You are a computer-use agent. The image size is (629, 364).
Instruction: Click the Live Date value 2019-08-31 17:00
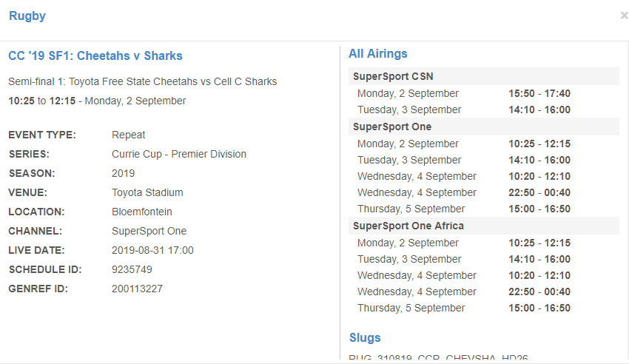click(152, 250)
